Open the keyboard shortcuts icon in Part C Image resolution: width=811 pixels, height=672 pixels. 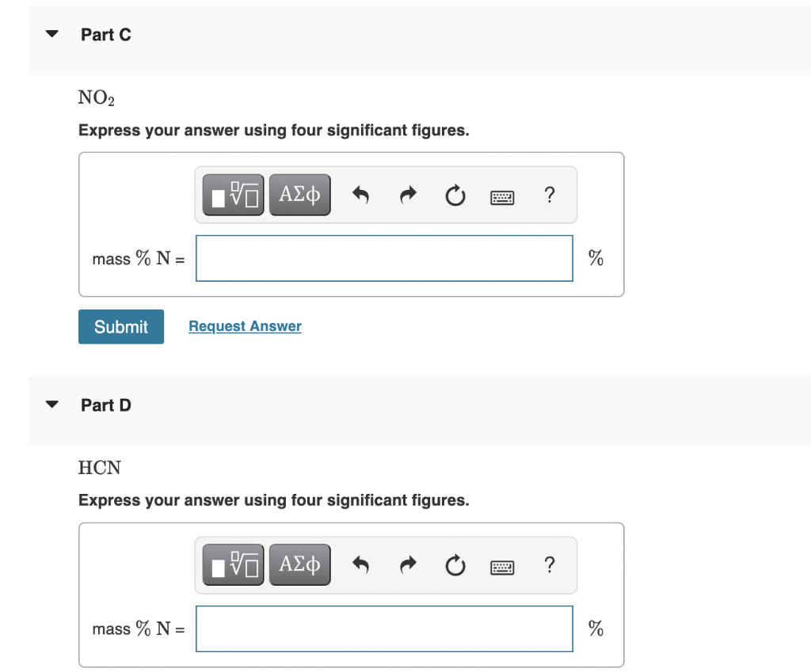click(x=502, y=196)
